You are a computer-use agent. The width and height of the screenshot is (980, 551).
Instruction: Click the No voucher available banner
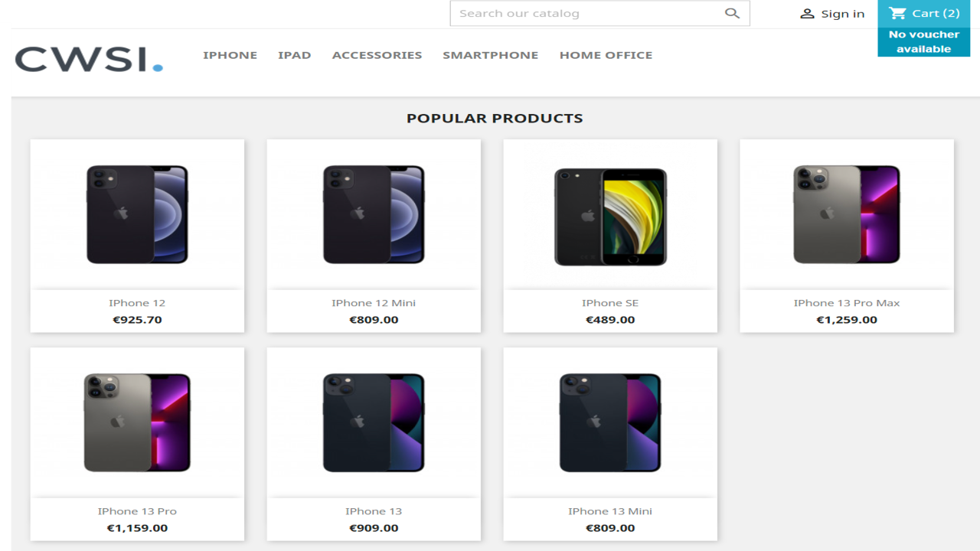(x=923, y=42)
